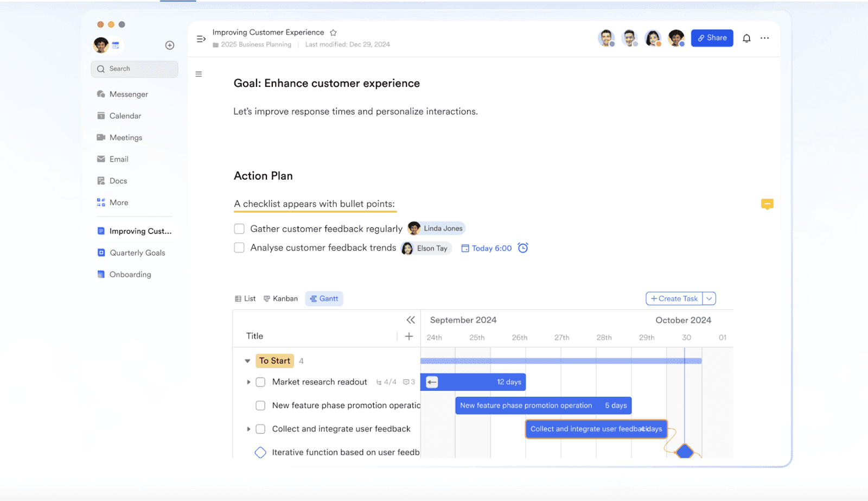Click the notification bell icon
The height and width of the screenshot is (501, 868).
746,38
